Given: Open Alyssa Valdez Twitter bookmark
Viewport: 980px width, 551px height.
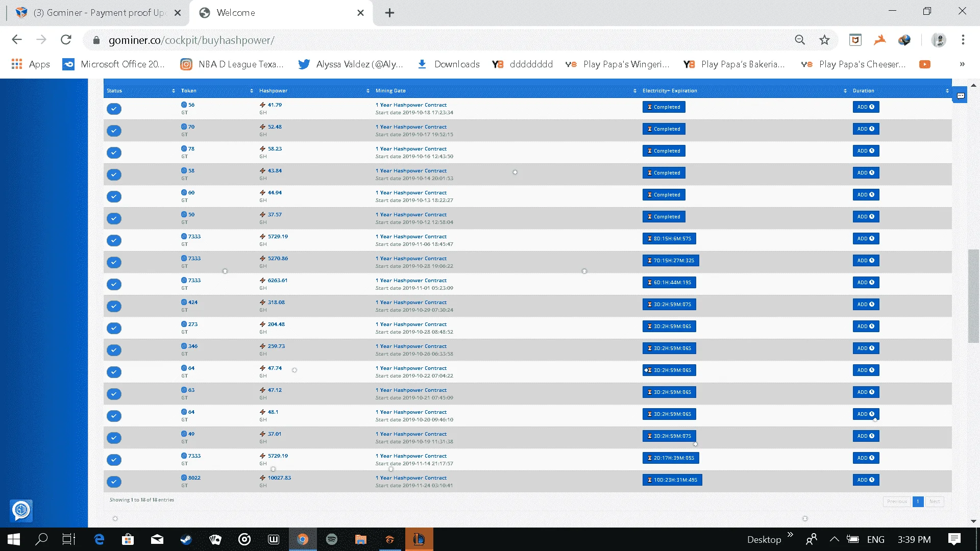Looking at the screenshot, I should 351,64.
